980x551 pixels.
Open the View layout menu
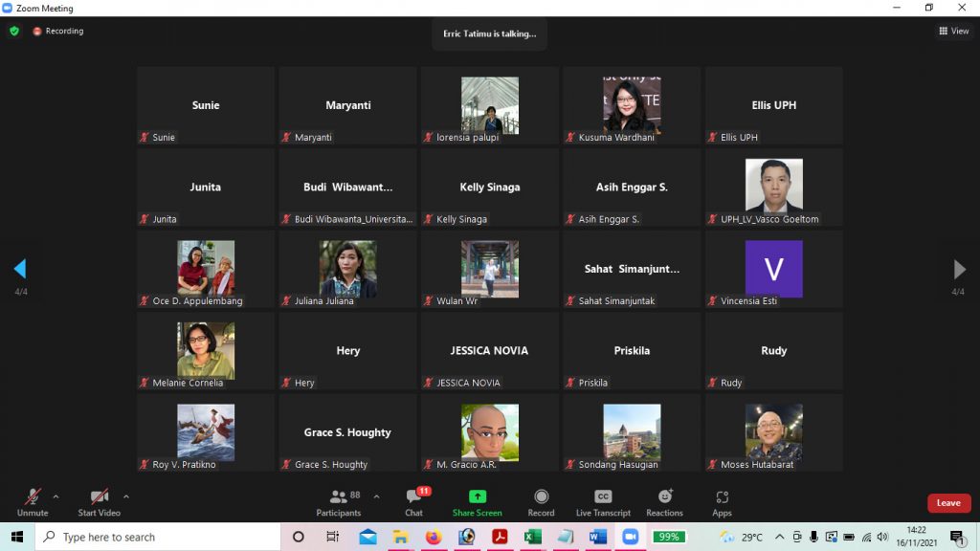953,31
